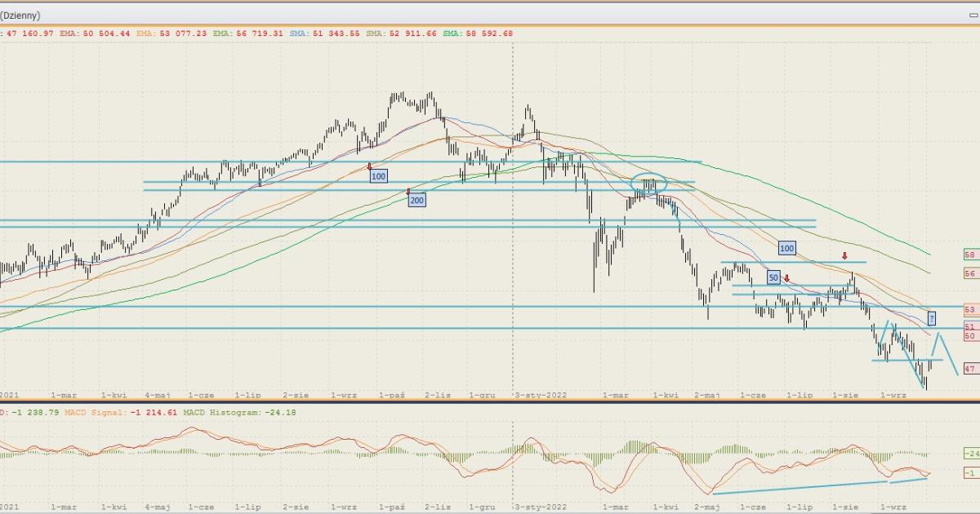Screen dimensions: 980x514
Task: Click the 53 price axis tag
Action: point(970,311)
